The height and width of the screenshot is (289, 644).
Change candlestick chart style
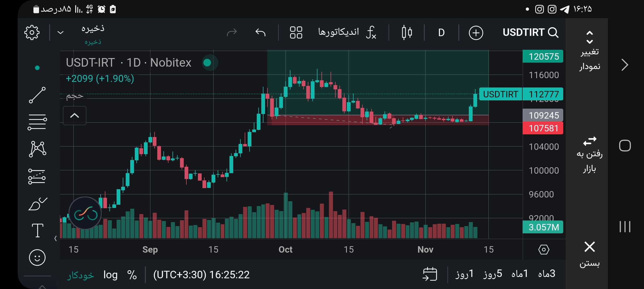[x=407, y=33]
